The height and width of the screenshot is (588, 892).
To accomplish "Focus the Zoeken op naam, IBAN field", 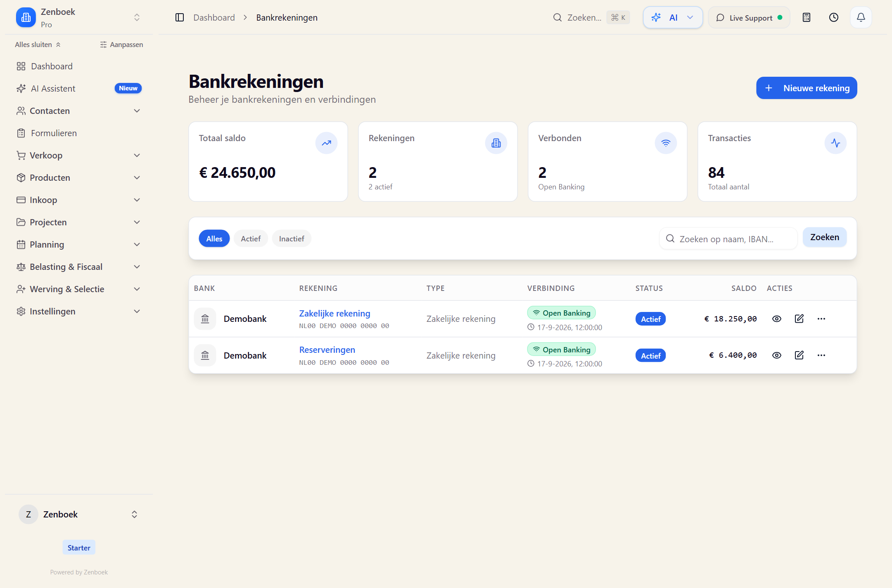I will click(728, 239).
